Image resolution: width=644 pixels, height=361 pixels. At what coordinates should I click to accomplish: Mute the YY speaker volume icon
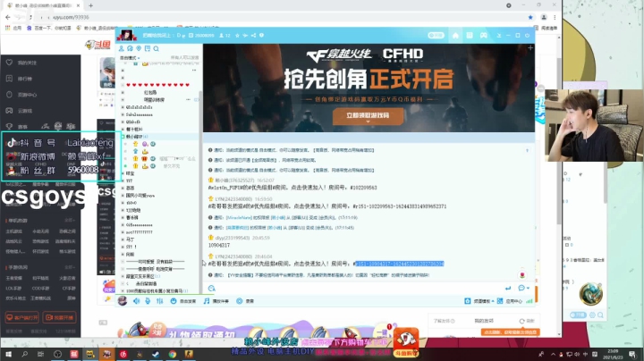[x=136, y=301]
